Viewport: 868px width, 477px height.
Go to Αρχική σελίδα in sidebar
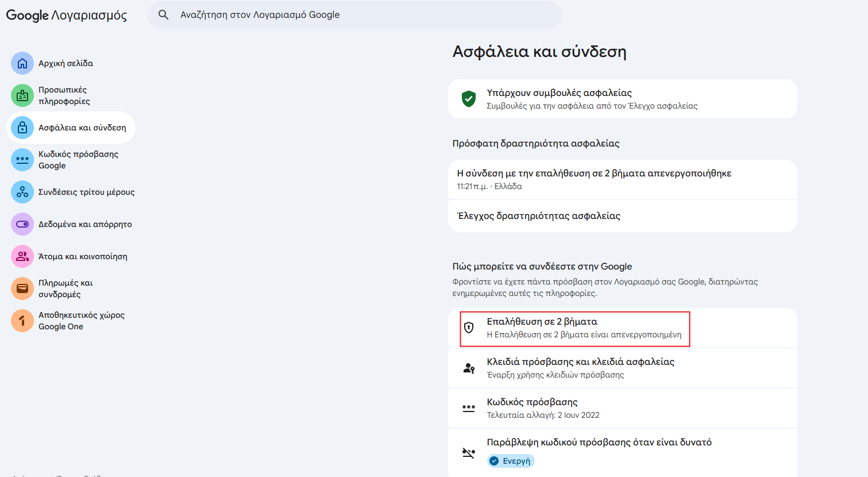(x=65, y=63)
